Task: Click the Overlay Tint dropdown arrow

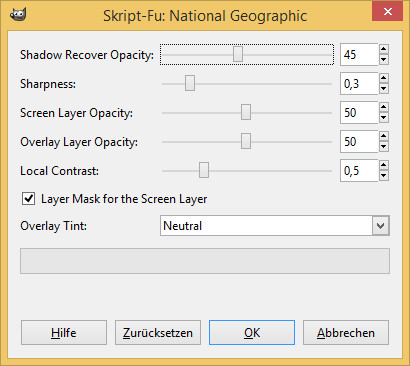Action: point(381,226)
